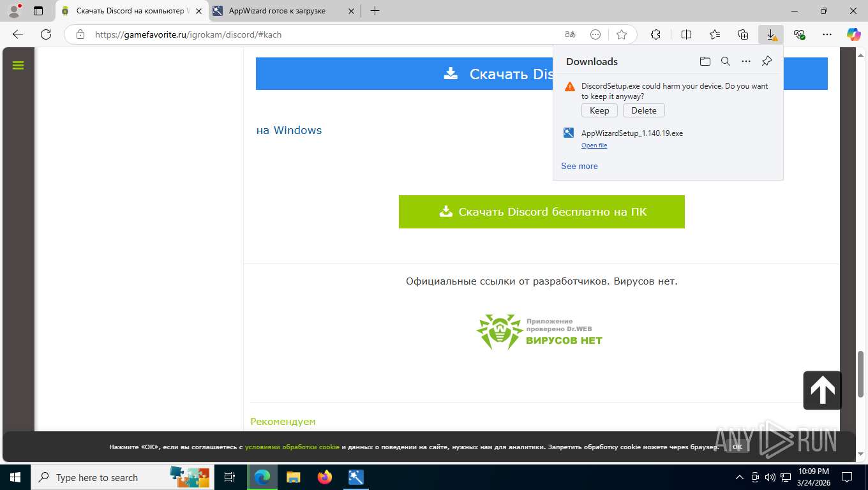868x490 pixels.
Task: Open AppWizard app on taskbar
Action: click(x=356, y=477)
